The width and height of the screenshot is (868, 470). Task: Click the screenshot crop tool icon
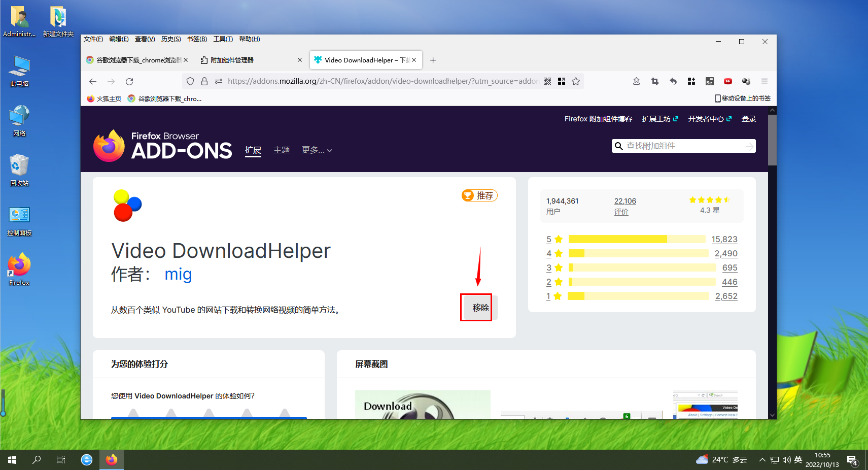[x=655, y=81]
